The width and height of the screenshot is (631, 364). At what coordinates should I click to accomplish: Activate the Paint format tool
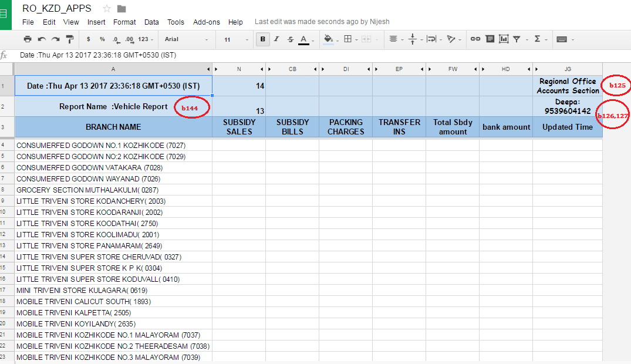tap(69, 39)
